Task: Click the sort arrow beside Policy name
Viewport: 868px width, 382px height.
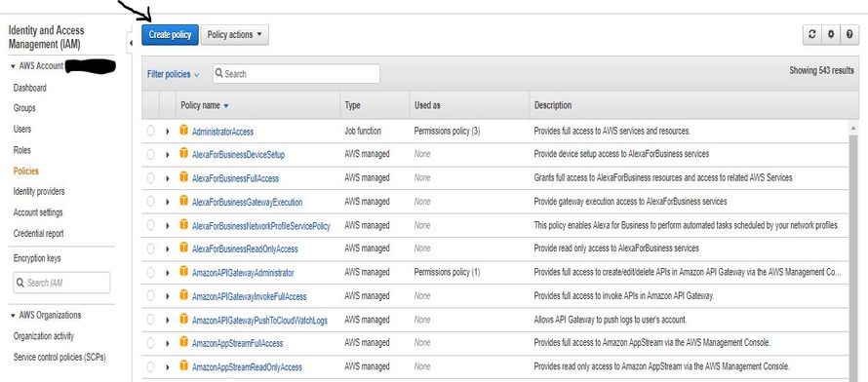Action: coord(226,106)
